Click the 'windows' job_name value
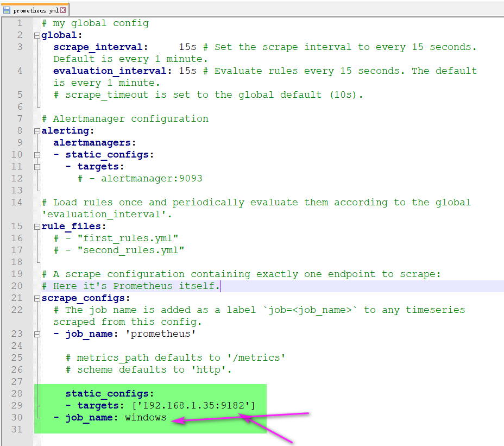 point(146,417)
